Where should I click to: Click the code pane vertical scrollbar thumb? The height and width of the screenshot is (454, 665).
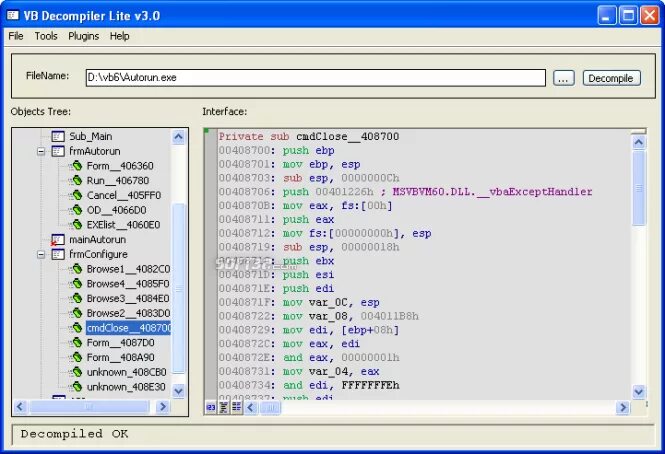pos(639,188)
